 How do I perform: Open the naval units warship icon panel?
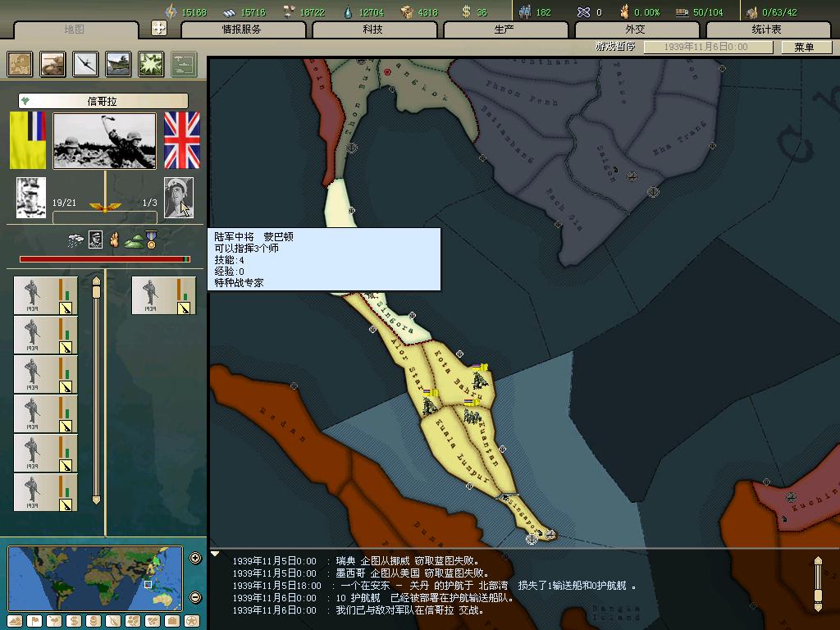118,64
